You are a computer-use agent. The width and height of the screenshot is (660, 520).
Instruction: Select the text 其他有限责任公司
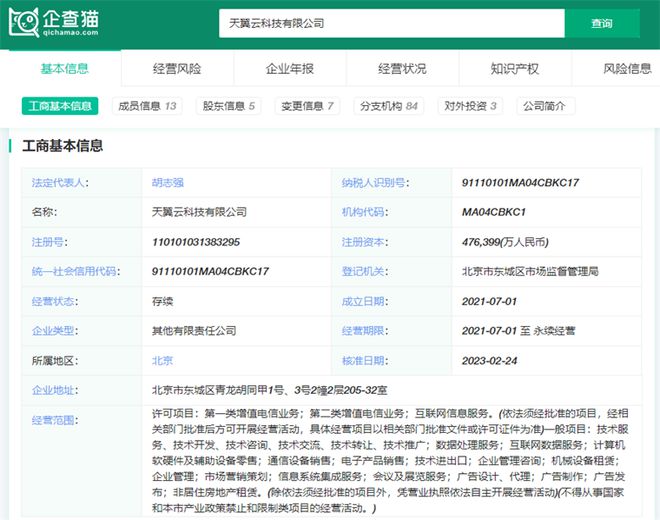tap(194, 331)
